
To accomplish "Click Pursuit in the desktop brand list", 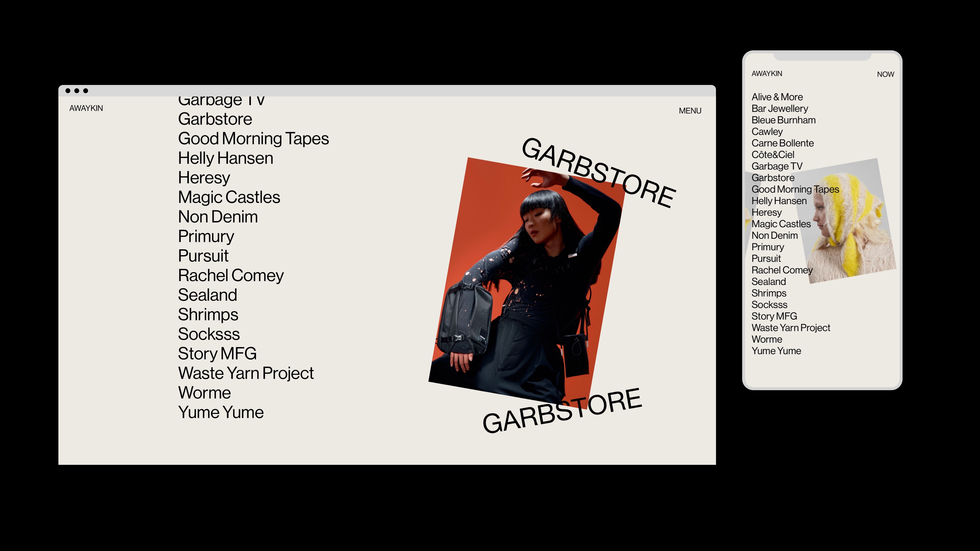I will point(203,256).
